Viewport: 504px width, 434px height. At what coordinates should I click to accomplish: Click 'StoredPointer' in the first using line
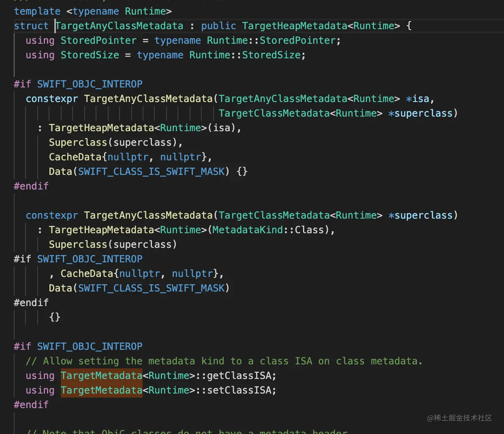(99, 40)
